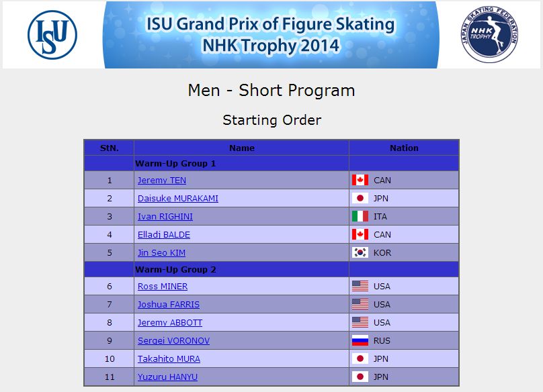
Task: Open Yuzuru HANYU's profile link
Action: (x=167, y=377)
